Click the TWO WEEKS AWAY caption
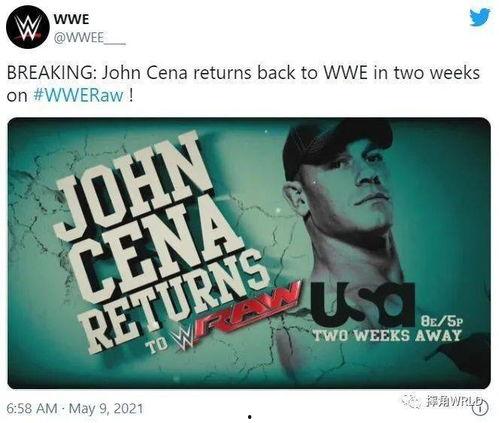 (x=388, y=335)
